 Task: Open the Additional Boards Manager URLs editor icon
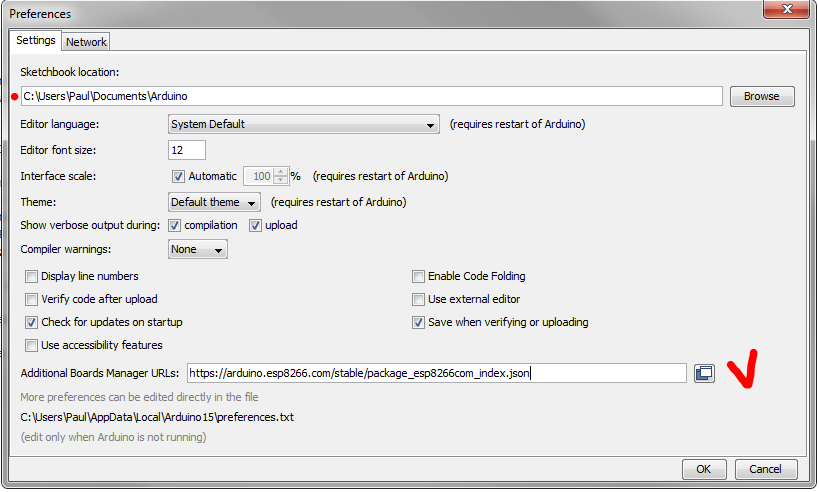(x=704, y=373)
